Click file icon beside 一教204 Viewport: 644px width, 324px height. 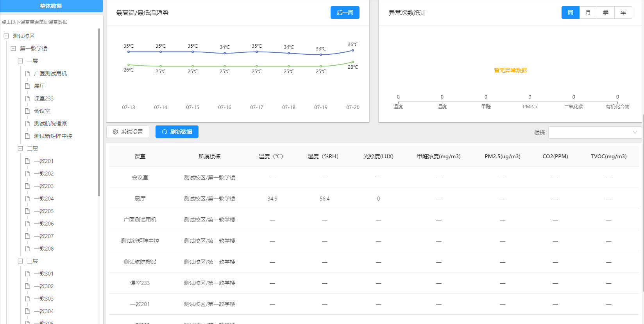tap(27, 199)
